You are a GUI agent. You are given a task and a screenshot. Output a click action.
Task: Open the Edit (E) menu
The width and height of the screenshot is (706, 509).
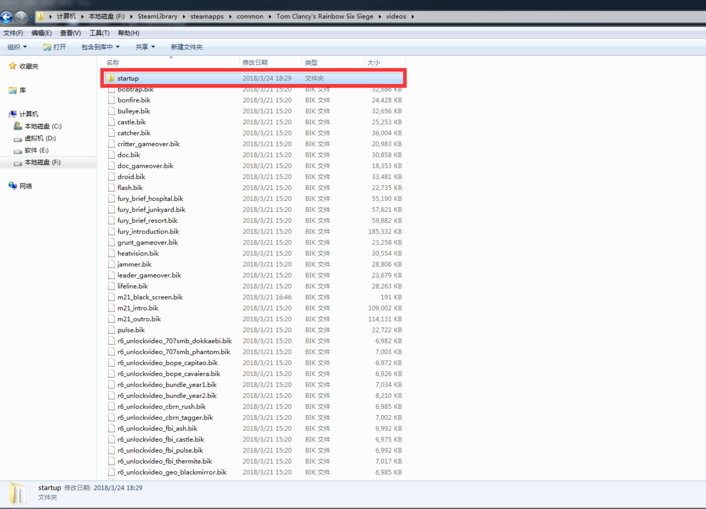(x=41, y=33)
